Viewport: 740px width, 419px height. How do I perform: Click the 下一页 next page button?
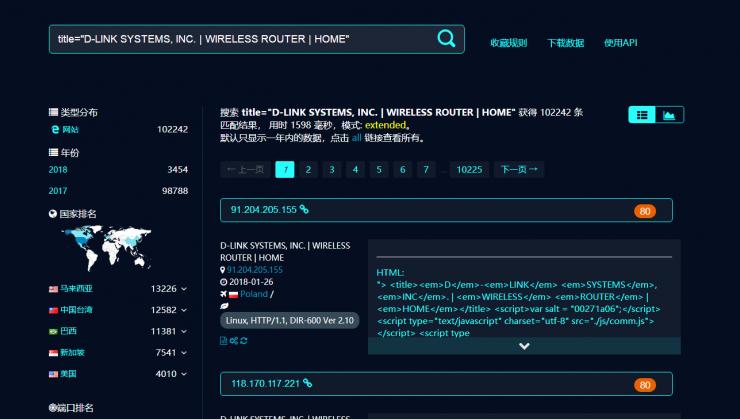[x=519, y=170]
